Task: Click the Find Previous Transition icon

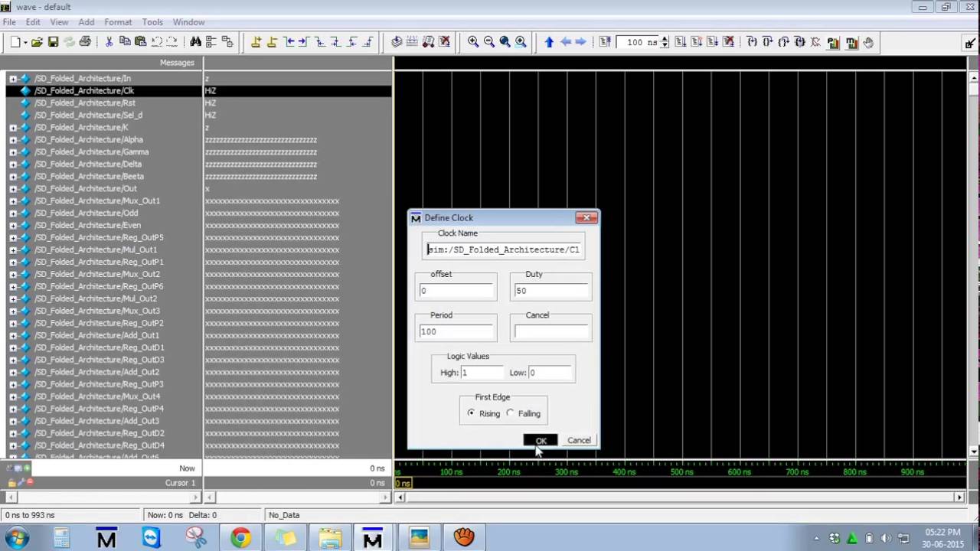Action: coord(289,42)
